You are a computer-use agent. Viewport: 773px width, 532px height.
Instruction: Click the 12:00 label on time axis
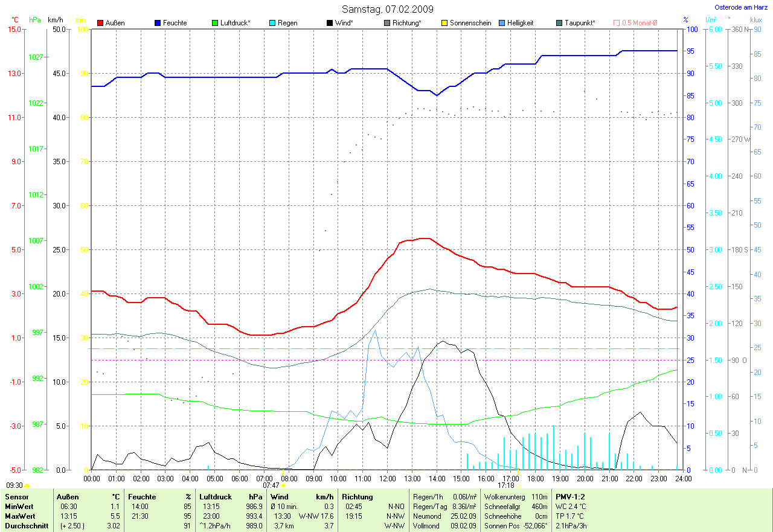[387, 478]
